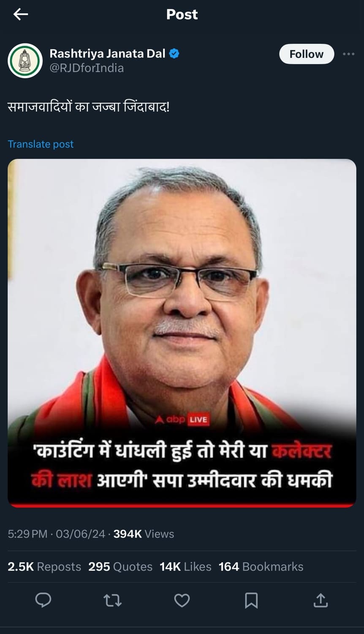Show the 14K Likes list
Image resolution: width=364 pixels, height=634 pixels.
[185, 566]
